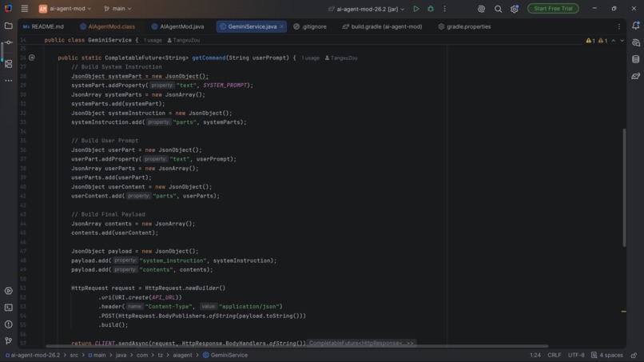Open IDE settings gear

point(515,9)
